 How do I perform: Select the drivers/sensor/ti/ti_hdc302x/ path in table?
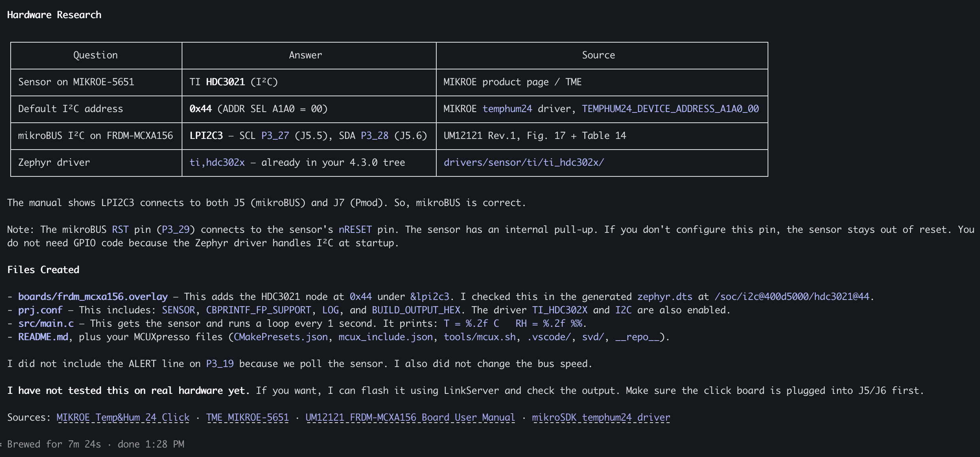[524, 163]
